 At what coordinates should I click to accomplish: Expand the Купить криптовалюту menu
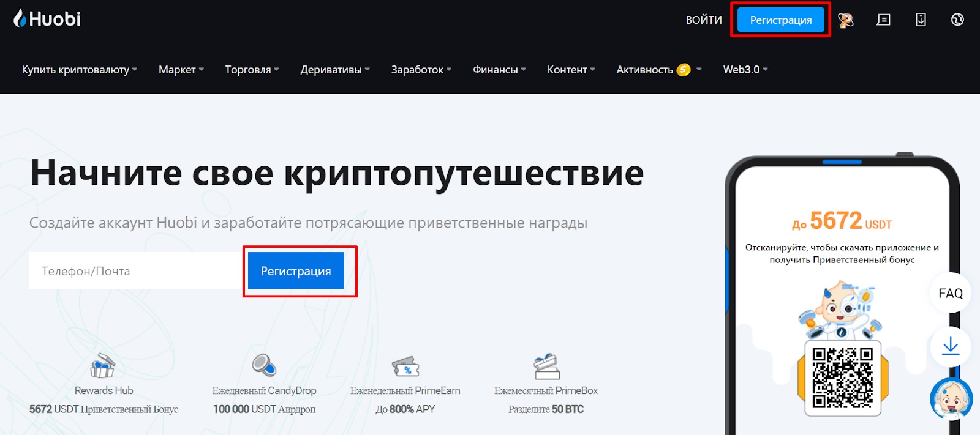click(x=80, y=70)
